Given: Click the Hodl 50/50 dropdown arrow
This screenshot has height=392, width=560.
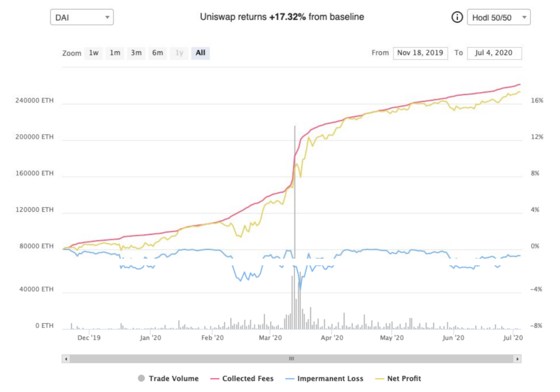Looking at the screenshot, I should coord(524,17).
